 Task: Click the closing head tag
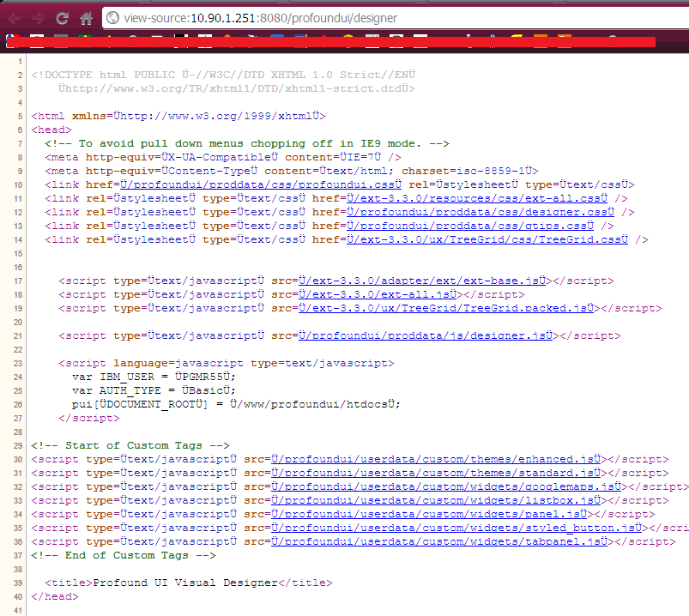(x=55, y=596)
